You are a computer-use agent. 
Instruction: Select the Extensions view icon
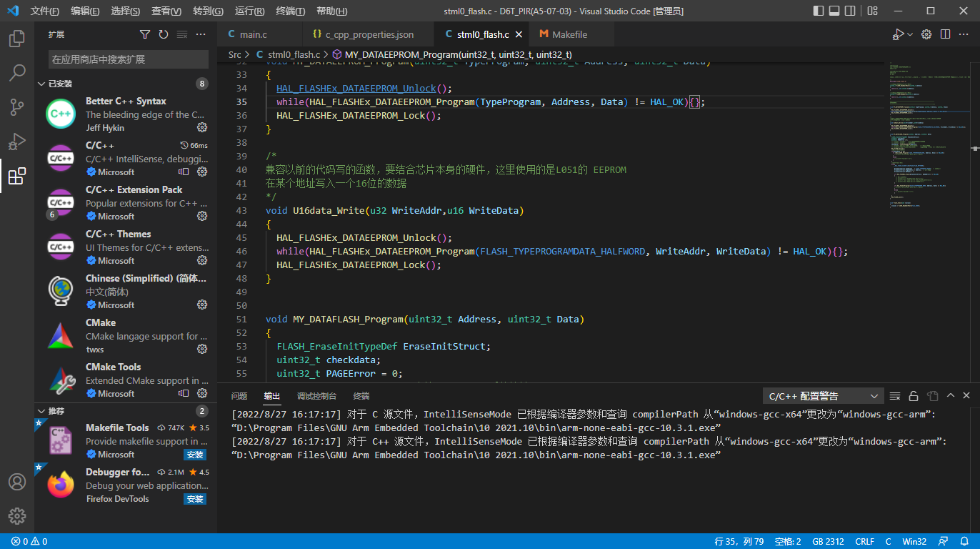(17, 176)
